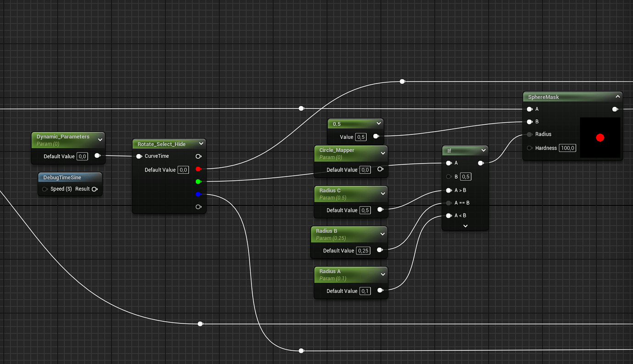Open the Radius C node header dropdown
The width and height of the screenshot is (633, 364).
coord(383,193)
